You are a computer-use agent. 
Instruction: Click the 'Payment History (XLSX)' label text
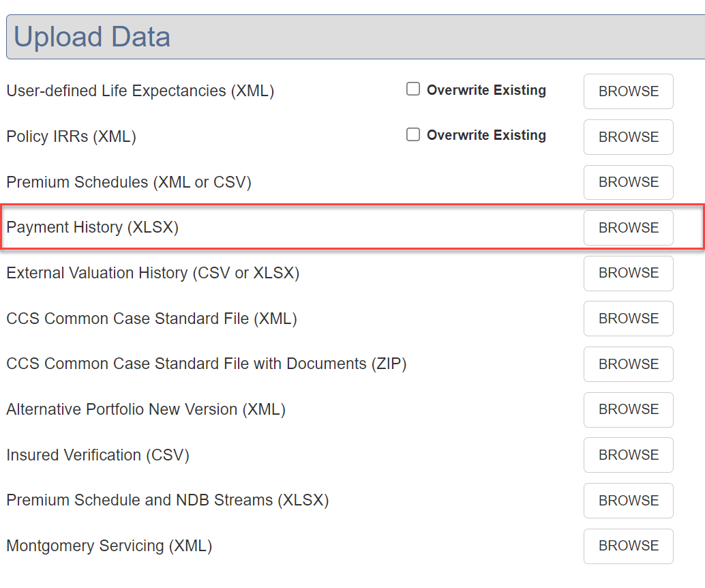tap(93, 227)
